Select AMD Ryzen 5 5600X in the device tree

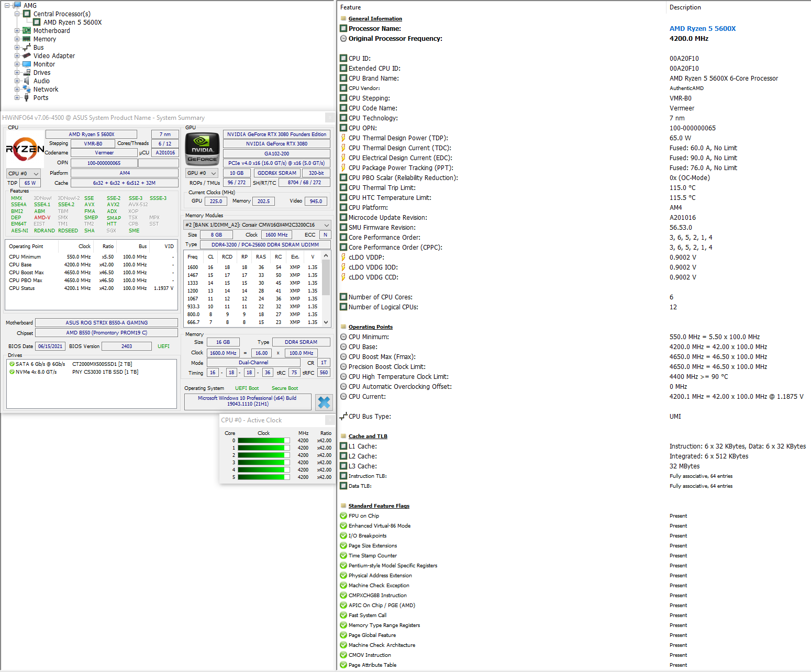click(73, 23)
